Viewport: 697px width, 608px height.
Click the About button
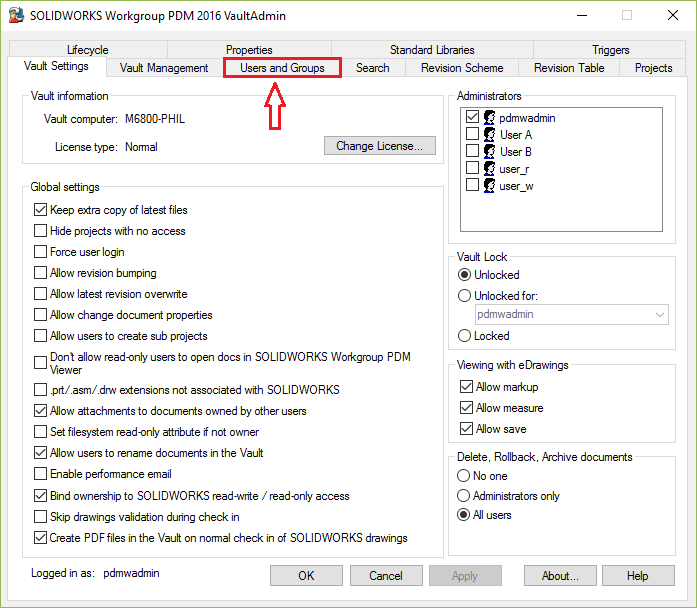(560, 576)
